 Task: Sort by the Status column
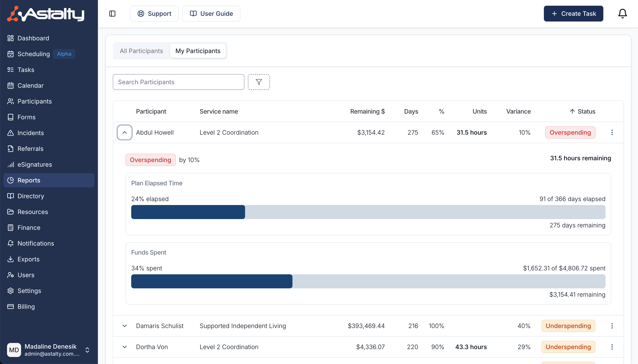[582, 111]
